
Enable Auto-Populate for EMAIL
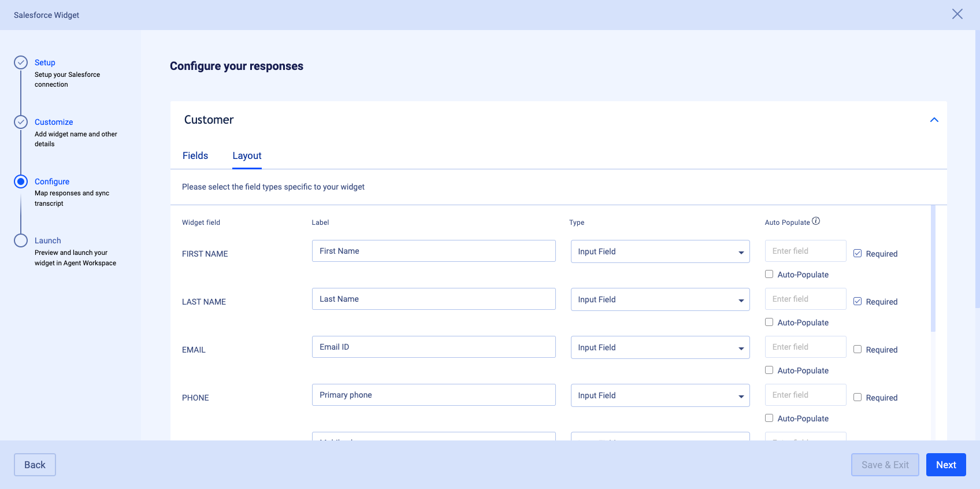[769, 370]
